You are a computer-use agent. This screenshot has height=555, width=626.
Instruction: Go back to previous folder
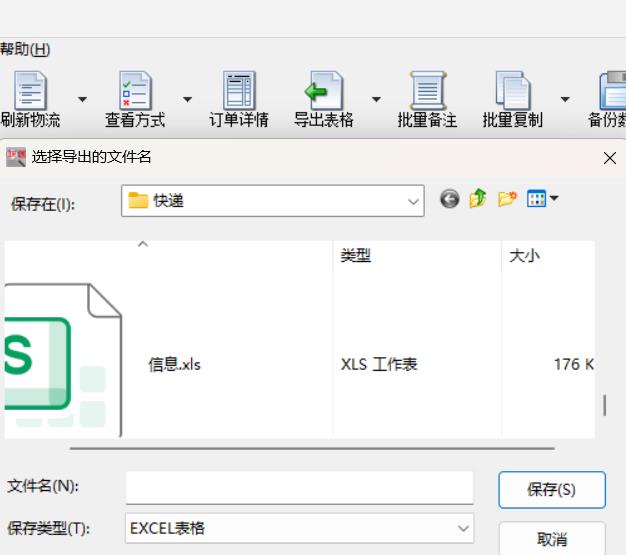tap(450, 199)
